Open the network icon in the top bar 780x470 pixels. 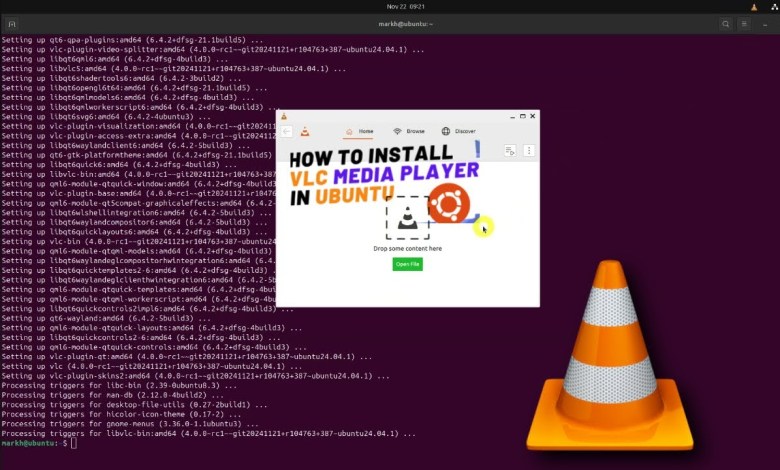pos(775,6)
